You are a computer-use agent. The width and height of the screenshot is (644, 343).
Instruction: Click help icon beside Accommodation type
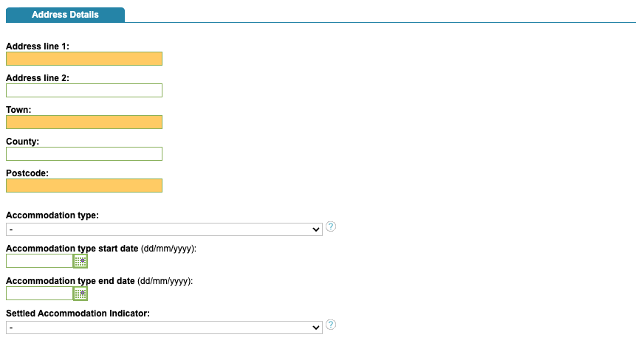point(331,226)
